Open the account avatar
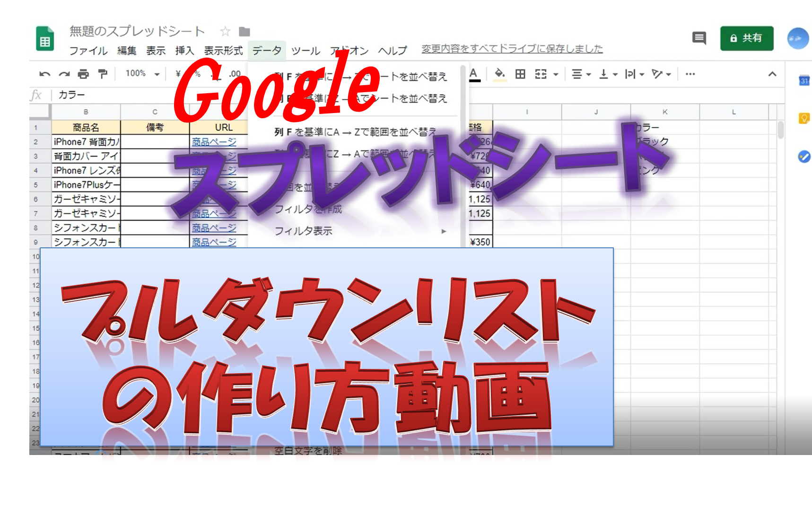 coord(798,38)
